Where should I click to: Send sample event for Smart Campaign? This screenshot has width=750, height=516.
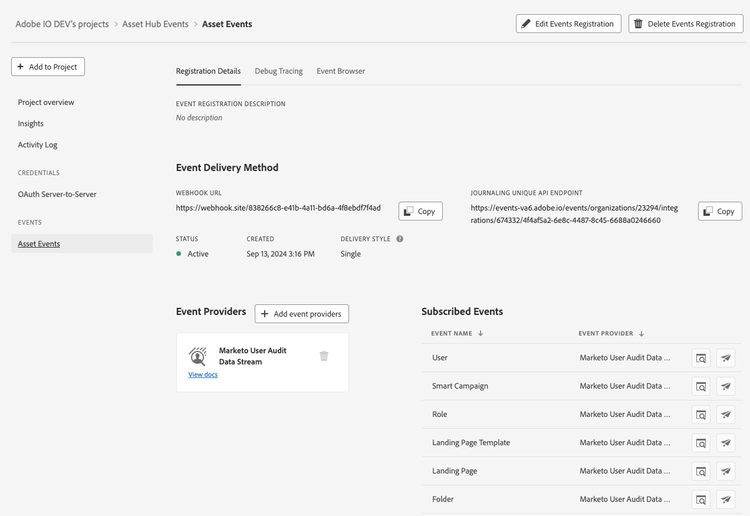pos(726,386)
